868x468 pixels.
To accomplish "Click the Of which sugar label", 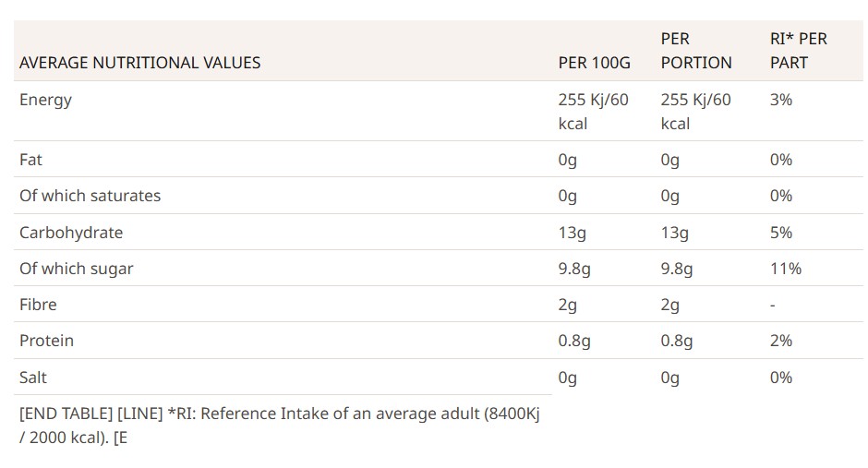I will point(77,269).
